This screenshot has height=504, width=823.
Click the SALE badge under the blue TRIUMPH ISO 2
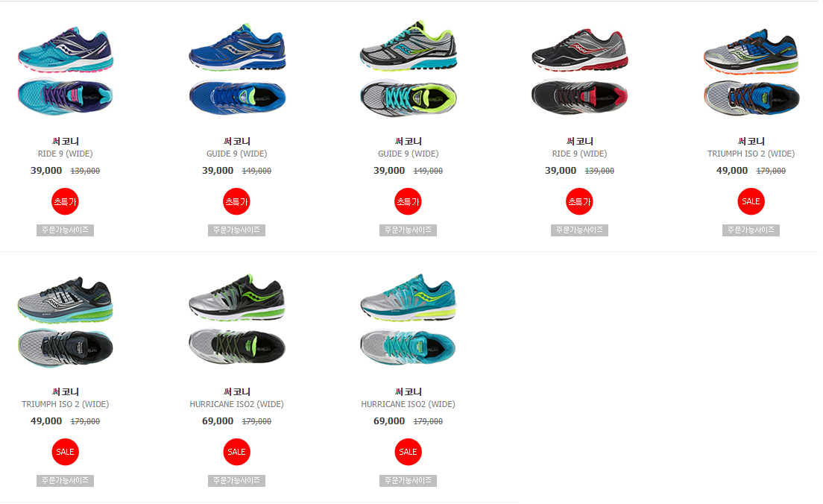coord(751,201)
